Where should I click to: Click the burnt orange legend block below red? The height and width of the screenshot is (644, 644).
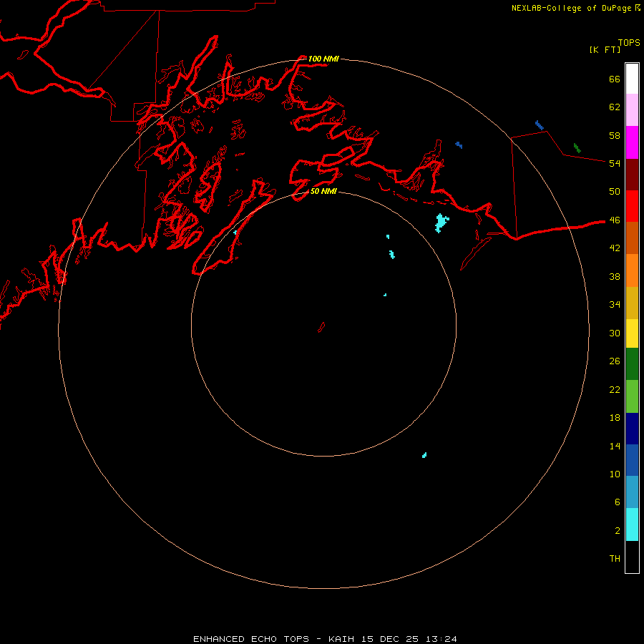[x=632, y=238]
